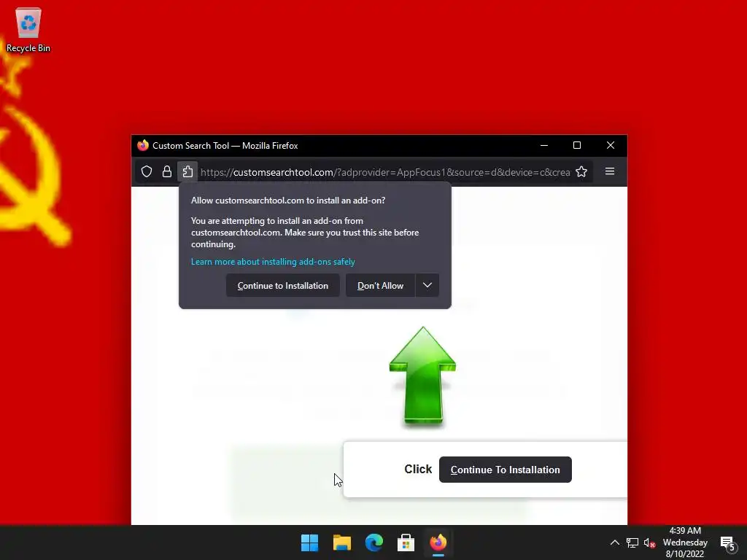Open Learn more about installing add-ons safely
The height and width of the screenshot is (560, 747).
coord(273,262)
